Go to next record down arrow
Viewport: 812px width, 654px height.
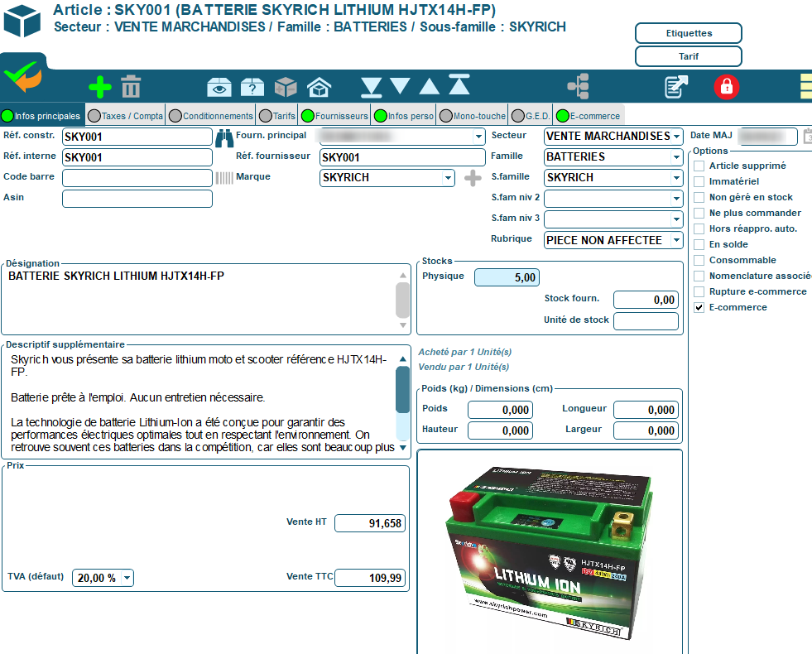coord(400,86)
